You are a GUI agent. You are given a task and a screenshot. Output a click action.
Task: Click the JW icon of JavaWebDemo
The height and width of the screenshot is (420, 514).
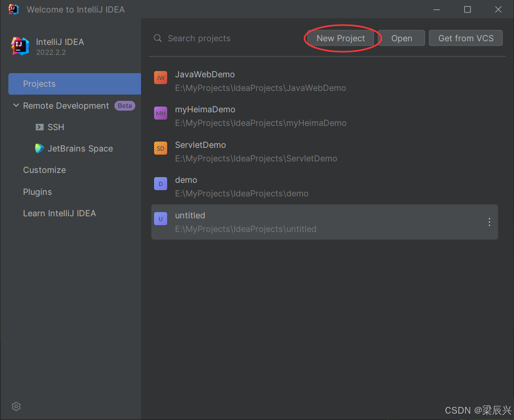click(161, 78)
